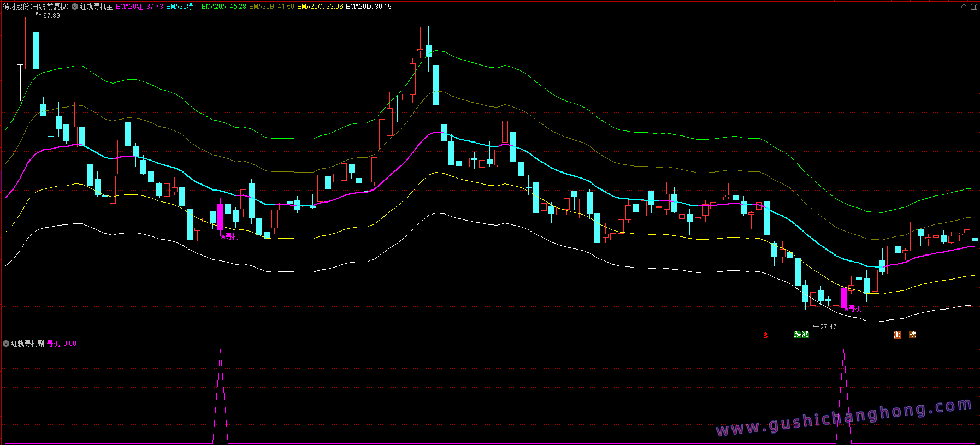Screen dimensions: 980x445
Task: Click the green 减 event marker
Action: pos(805,335)
